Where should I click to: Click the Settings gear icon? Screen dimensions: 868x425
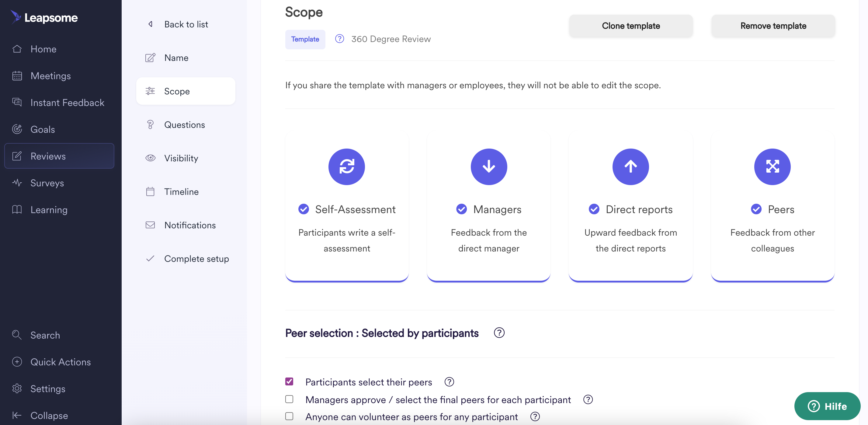17,388
